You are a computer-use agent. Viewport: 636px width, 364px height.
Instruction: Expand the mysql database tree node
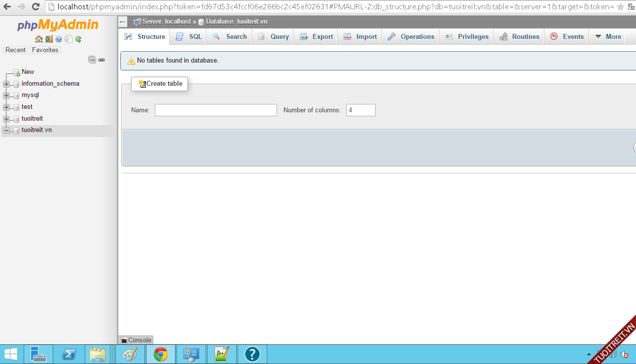click(x=6, y=96)
